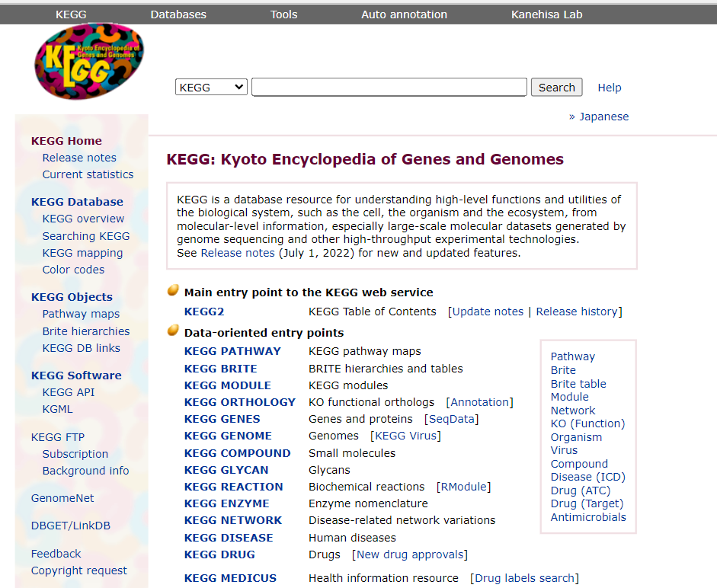Open KEGG GENOME database

(228, 436)
